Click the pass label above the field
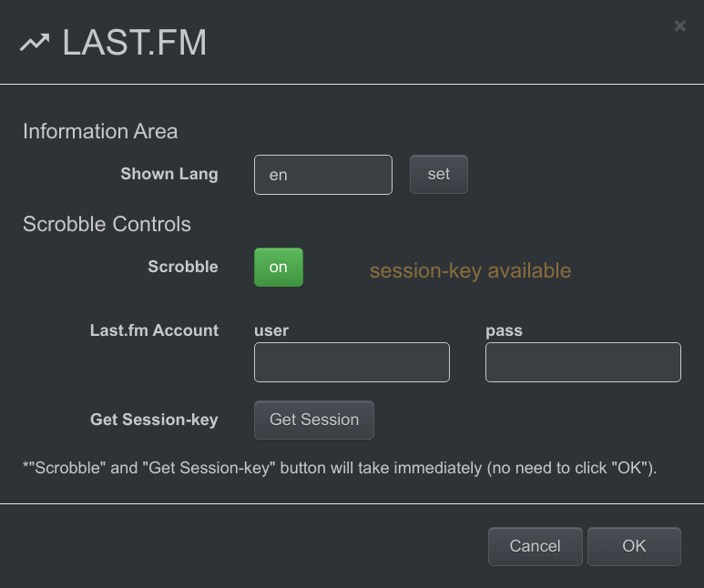The height and width of the screenshot is (588, 704). pyautogui.click(x=504, y=331)
